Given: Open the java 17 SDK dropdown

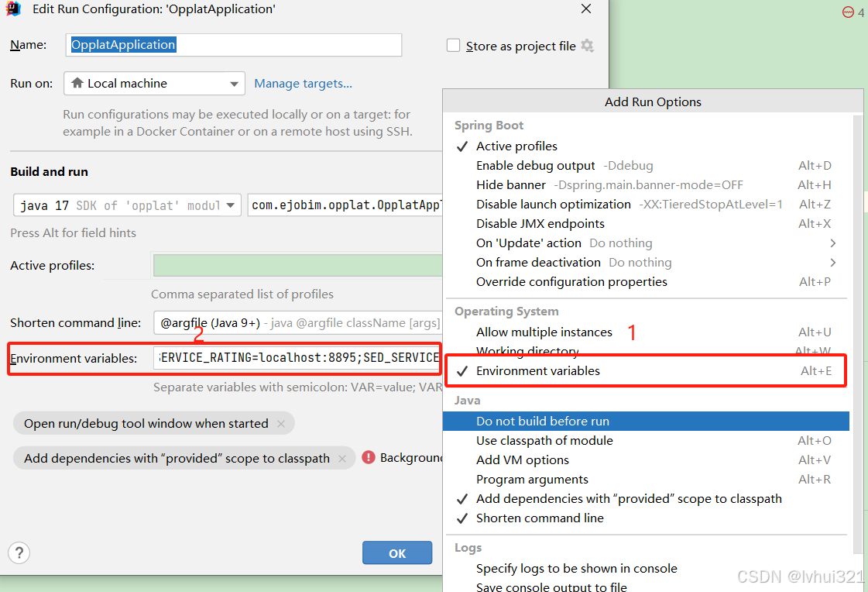Looking at the screenshot, I should [x=127, y=205].
